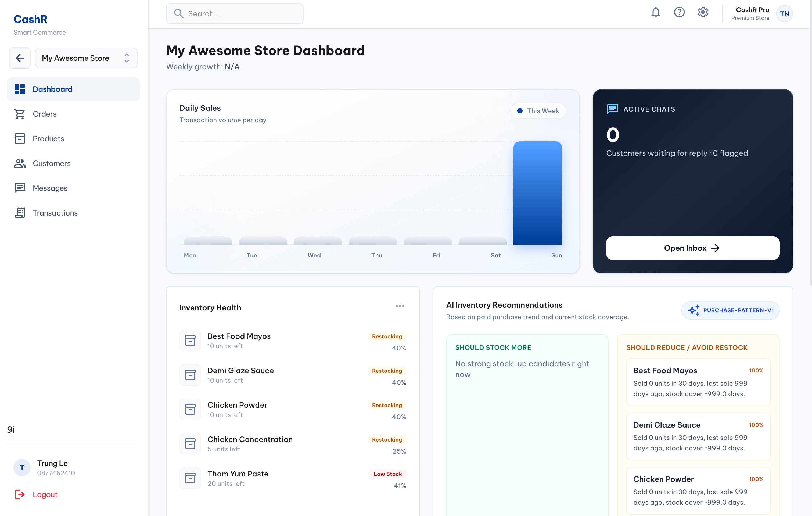Viewport: 812px width, 516px height.
Task: Click the Logout link
Action: 45,494
